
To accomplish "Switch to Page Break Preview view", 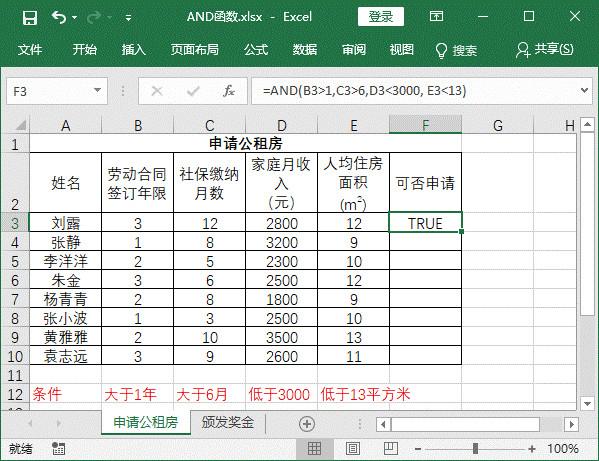I will click(390, 448).
